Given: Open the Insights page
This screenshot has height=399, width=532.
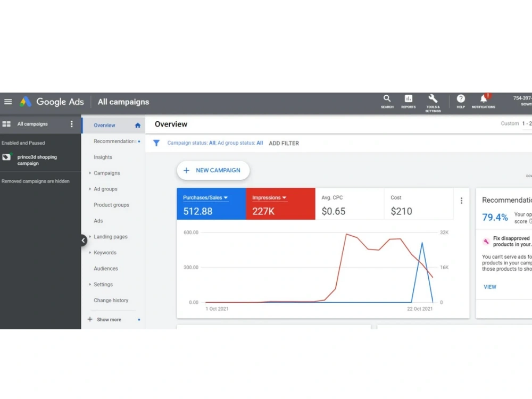Looking at the screenshot, I should coord(103,157).
